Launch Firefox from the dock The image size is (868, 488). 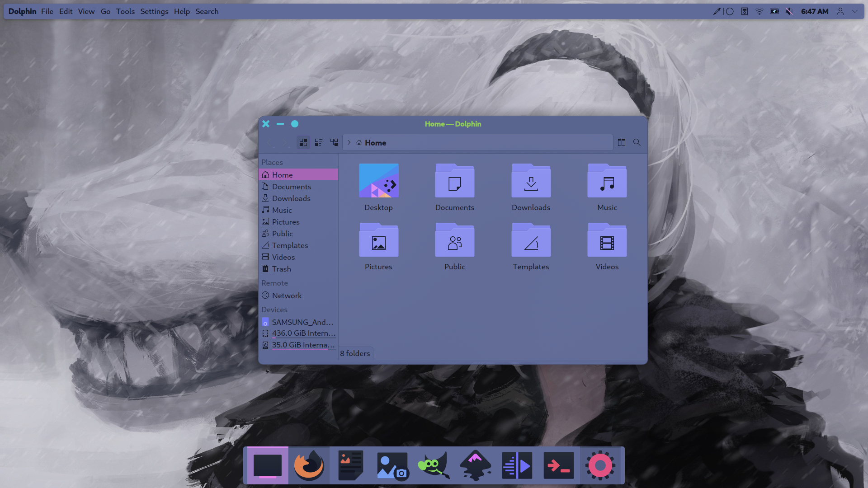(309, 465)
